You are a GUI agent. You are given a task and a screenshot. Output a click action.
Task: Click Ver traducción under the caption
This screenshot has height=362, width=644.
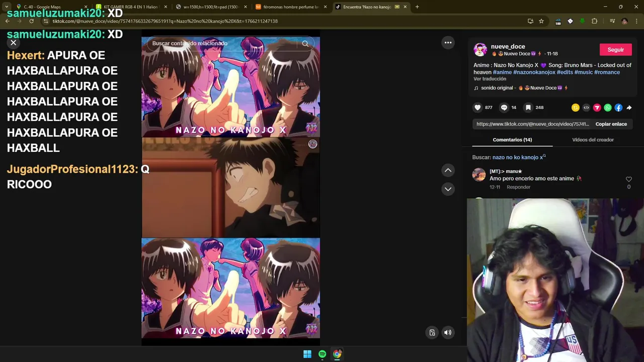point(490,79)
